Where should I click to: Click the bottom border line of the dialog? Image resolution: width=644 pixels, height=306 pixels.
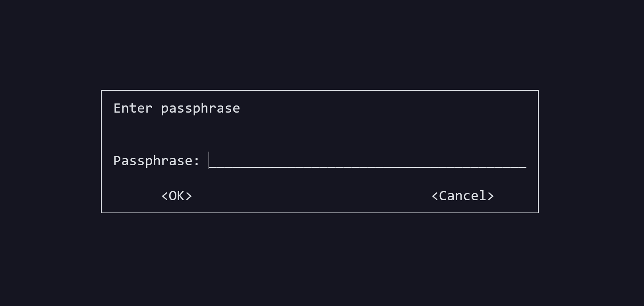pyautogui.click(x=320, y=213)
